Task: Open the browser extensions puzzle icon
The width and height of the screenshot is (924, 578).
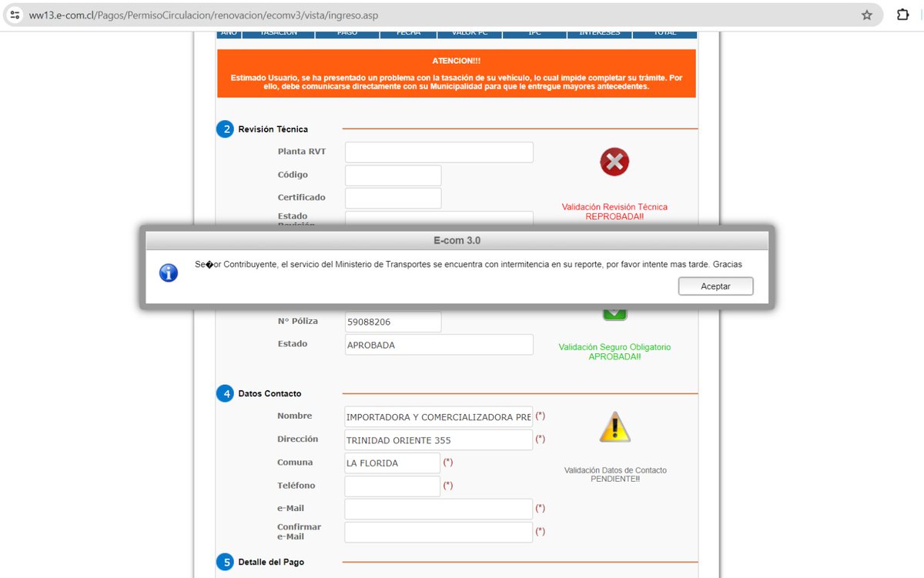Action: tap(902, 15)
